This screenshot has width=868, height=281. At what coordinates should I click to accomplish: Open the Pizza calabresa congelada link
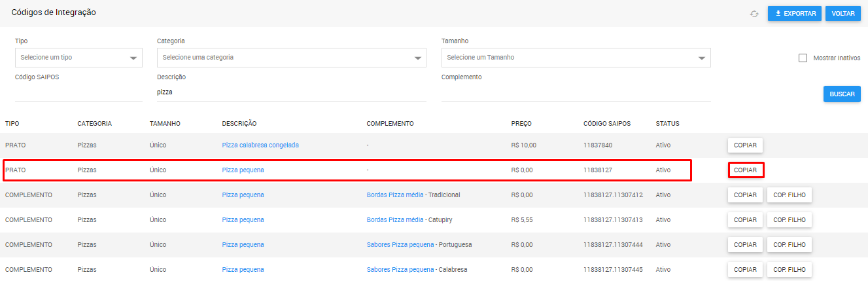[260, 145]
